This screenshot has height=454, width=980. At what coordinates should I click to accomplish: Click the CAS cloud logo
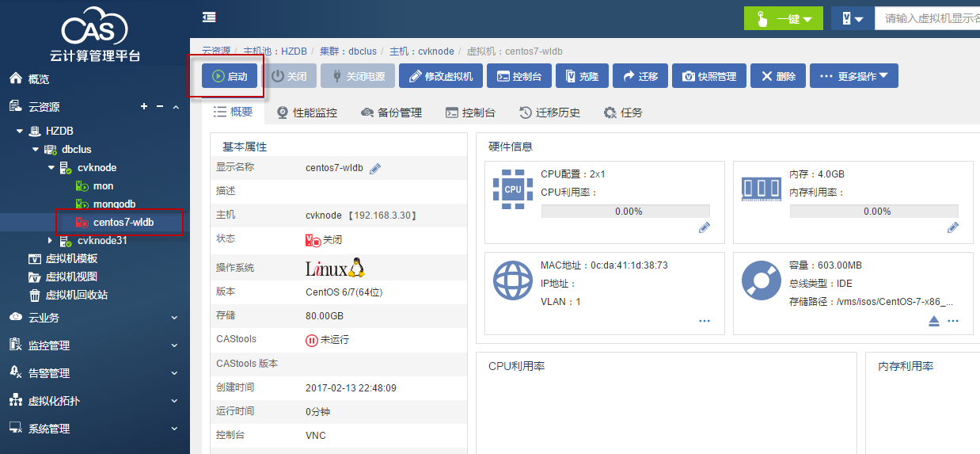[94, 27]
